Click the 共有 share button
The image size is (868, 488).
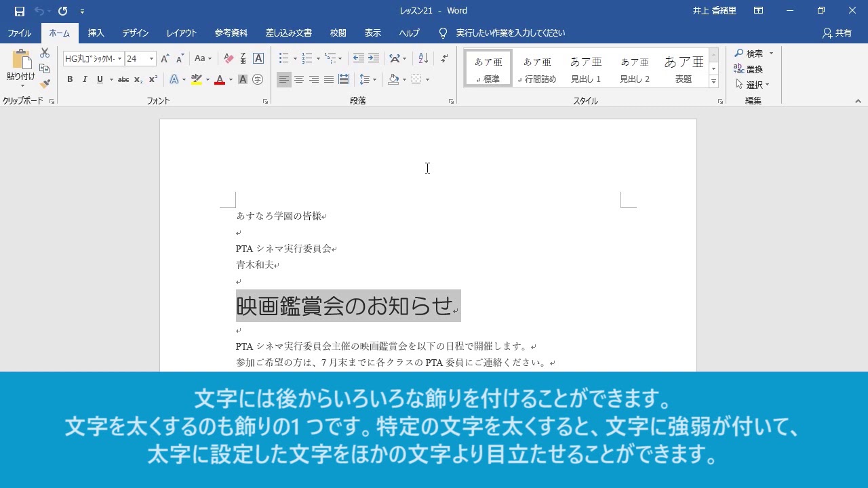pyautogui.click(x=837, y=33)
